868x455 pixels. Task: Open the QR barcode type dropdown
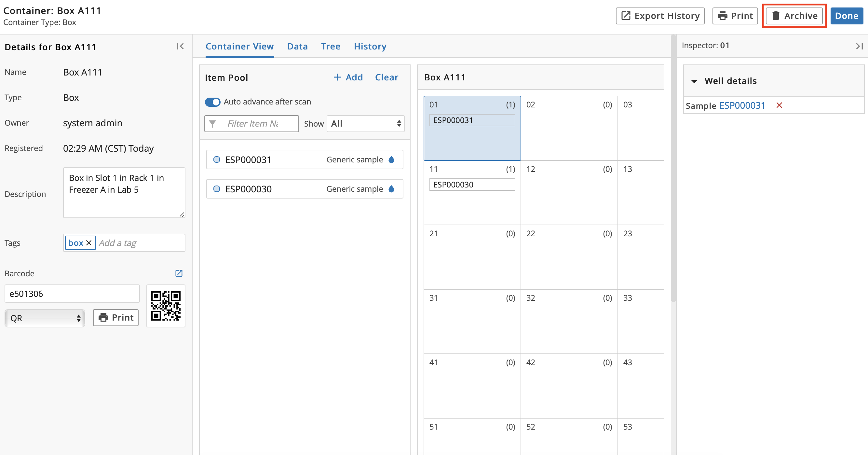pyautogui.click(x=45, y=318)
